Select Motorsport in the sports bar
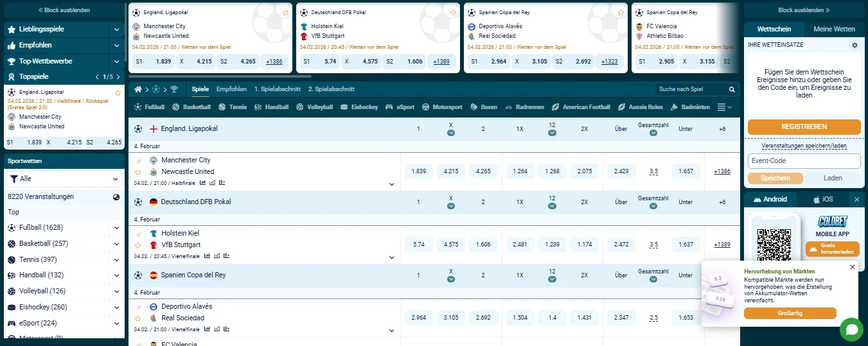The image size is (868, 346). (x=442, y=107)
